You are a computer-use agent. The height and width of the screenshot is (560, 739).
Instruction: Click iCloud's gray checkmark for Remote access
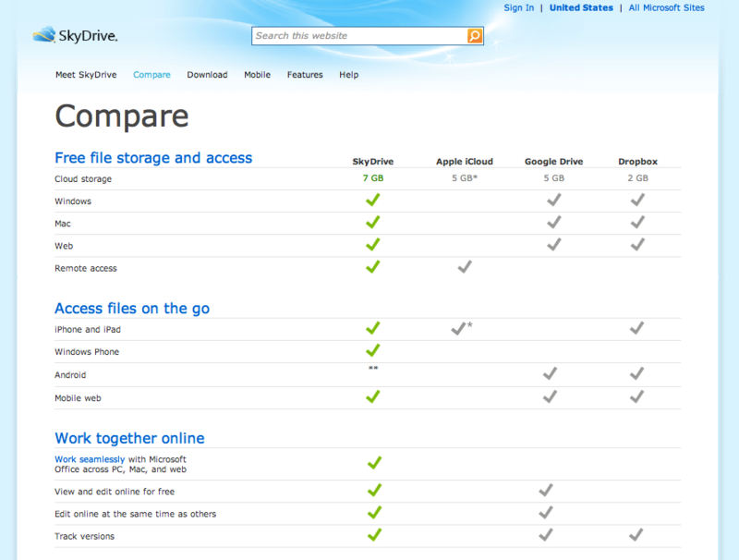click(x=465, y=267)
